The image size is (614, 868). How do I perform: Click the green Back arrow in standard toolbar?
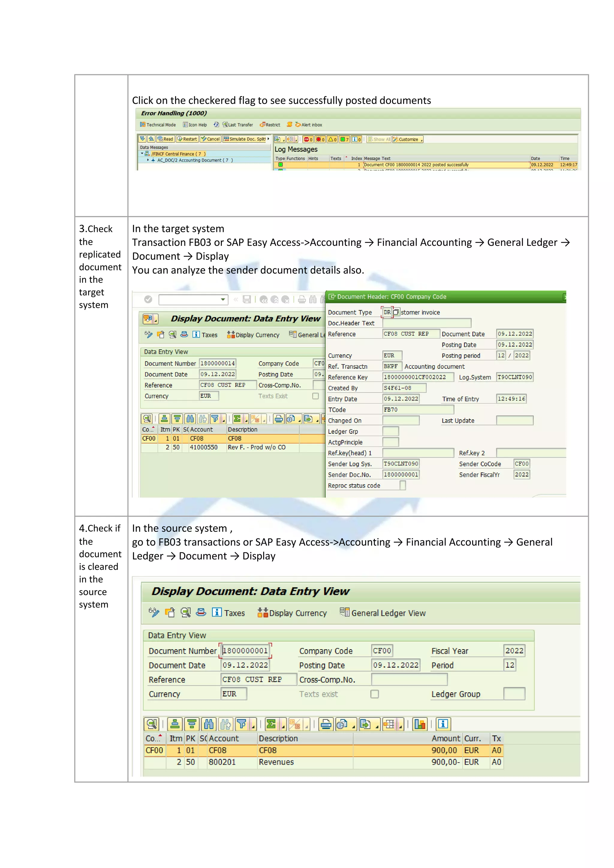pos(264,299)
